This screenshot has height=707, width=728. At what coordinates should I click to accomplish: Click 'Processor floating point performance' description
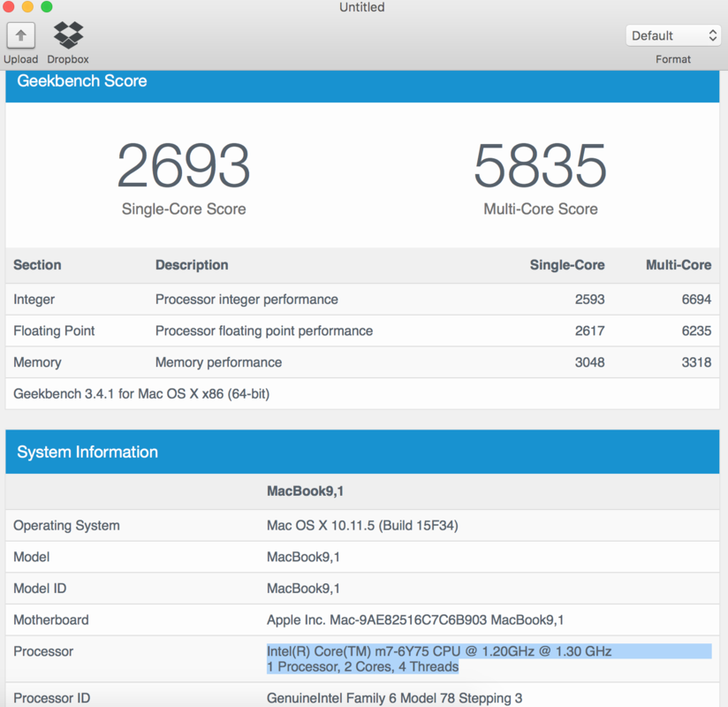[x=264, y=331]
